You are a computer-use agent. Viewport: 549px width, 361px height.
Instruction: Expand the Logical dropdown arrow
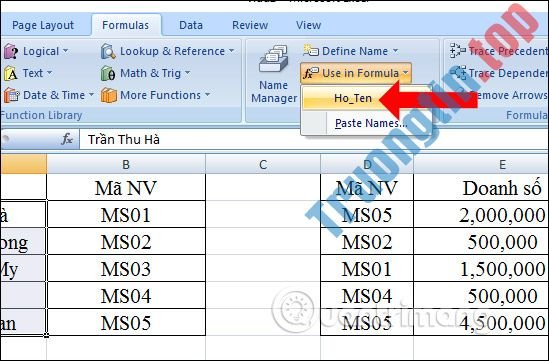[66, 51]
